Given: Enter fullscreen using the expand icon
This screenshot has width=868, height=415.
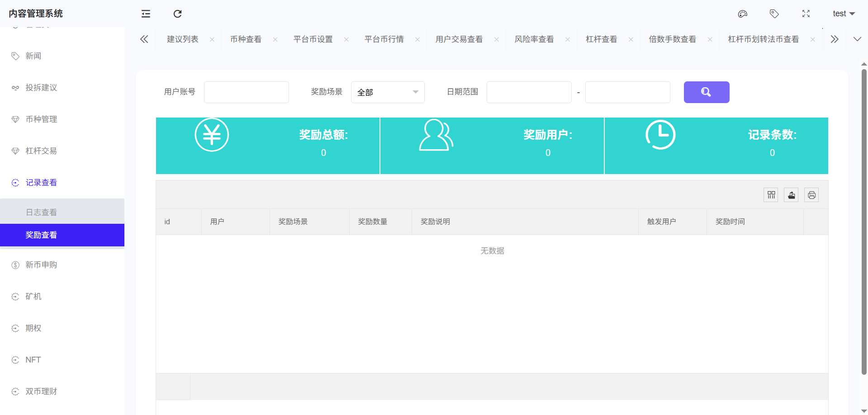Looking at the screenshot, I should tap(806, 14).
